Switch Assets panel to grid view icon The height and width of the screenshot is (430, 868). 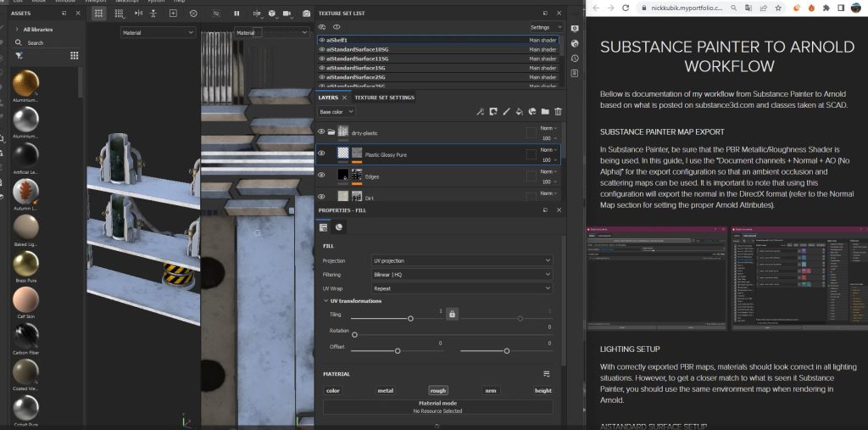(75, 55)
